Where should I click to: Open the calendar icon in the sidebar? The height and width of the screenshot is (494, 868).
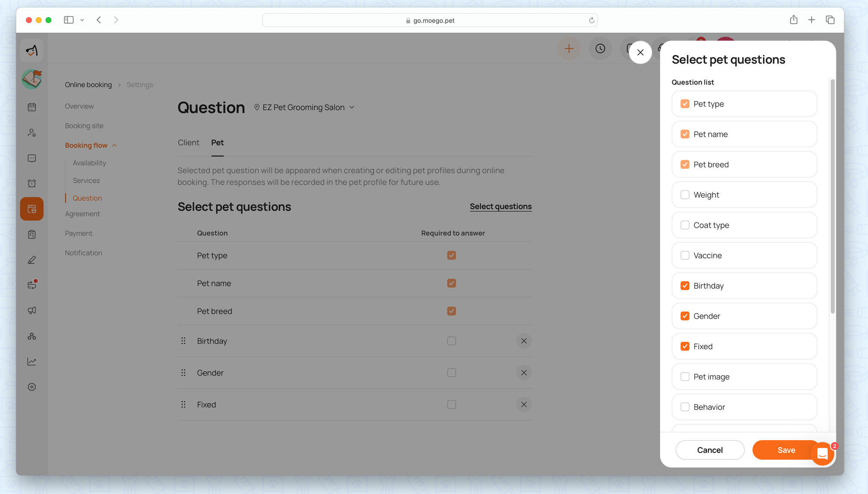pyautogui.click(x=32, y=107)
